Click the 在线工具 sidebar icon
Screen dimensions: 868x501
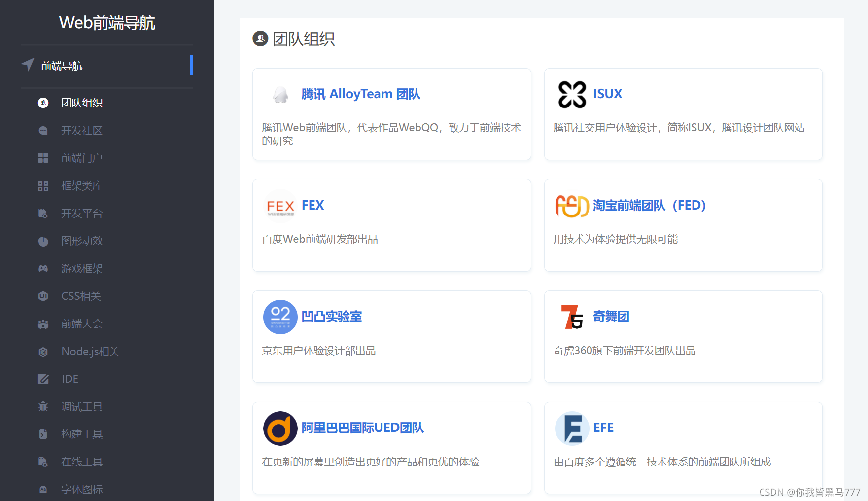click(43, 462)
